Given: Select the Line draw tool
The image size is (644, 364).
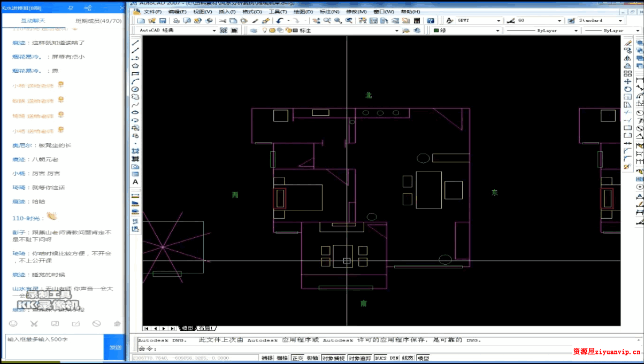Looking at the screenshot, I should coord(135,42).
